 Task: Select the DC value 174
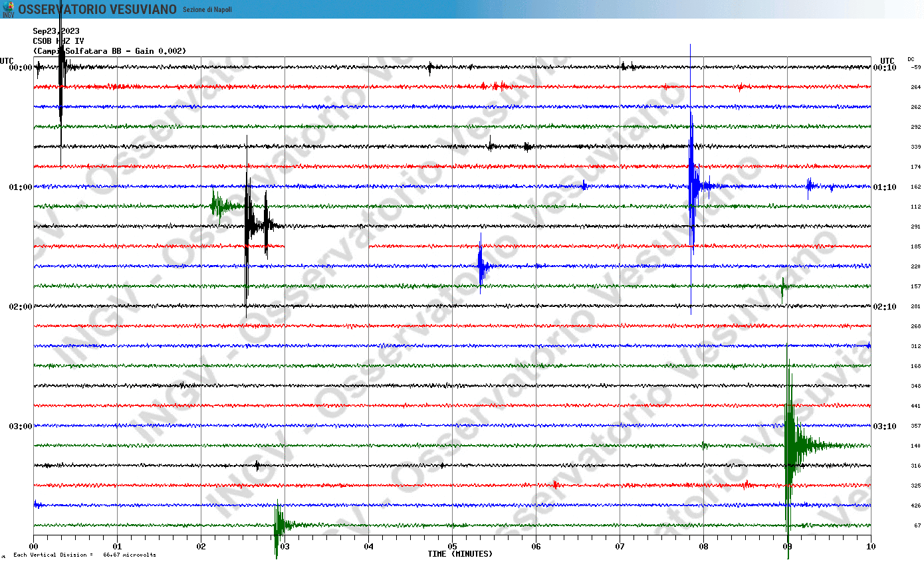pos(915,167)
